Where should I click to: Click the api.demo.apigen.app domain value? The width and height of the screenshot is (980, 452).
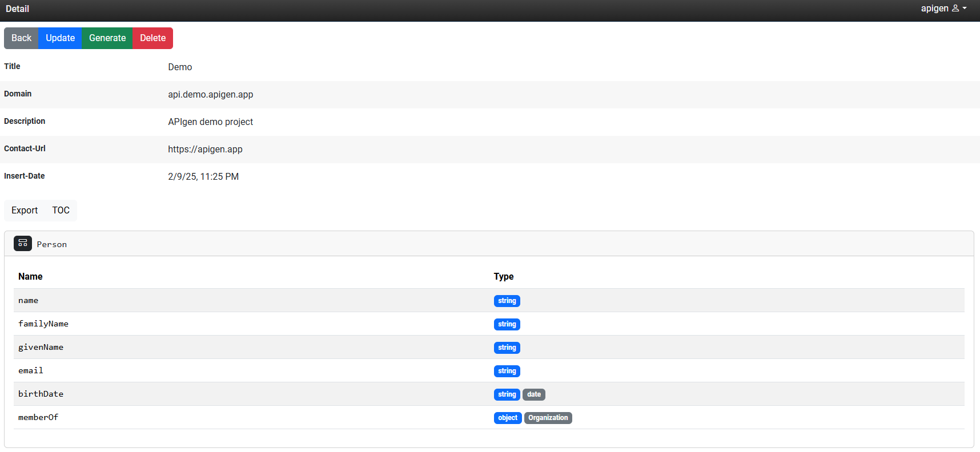(x=210, y=95)
